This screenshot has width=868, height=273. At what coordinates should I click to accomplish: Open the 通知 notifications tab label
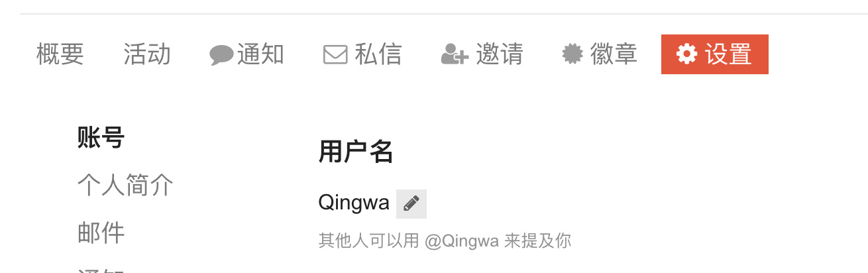260,54
